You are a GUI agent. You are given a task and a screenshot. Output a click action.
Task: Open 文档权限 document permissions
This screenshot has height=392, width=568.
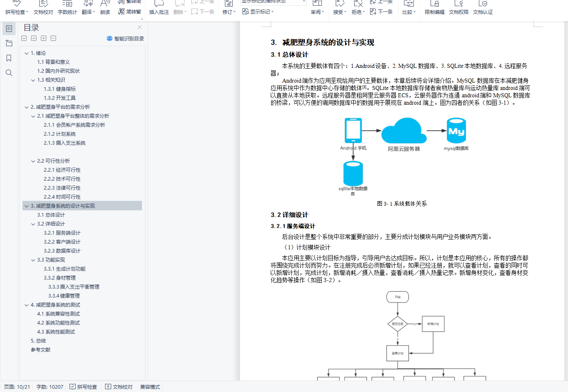click(458, 8)
